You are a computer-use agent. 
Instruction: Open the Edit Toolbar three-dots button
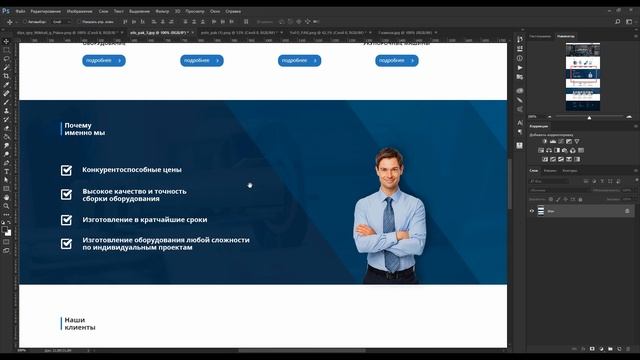pos(6,214)
